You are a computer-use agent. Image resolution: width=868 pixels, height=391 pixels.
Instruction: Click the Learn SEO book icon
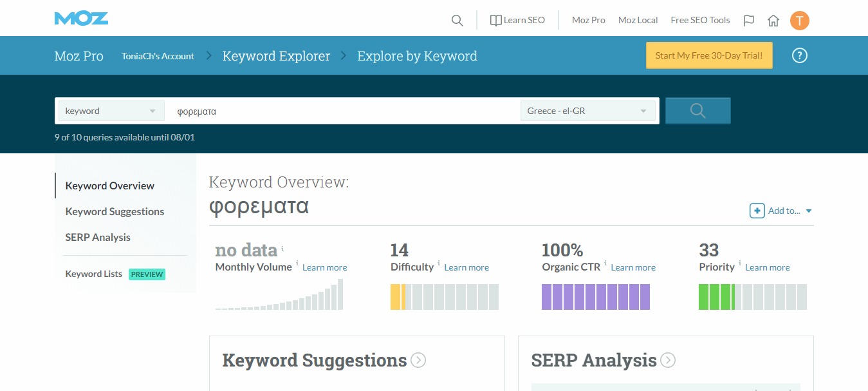[495, 20]
